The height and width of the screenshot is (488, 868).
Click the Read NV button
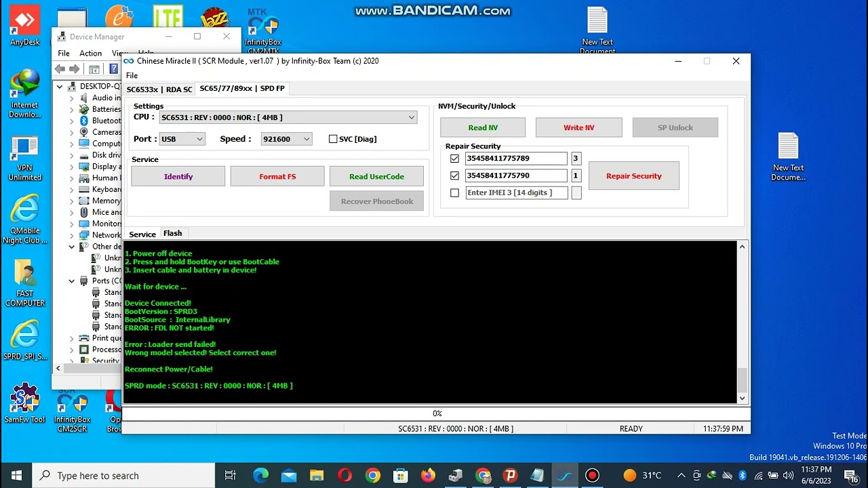point(483,127)
